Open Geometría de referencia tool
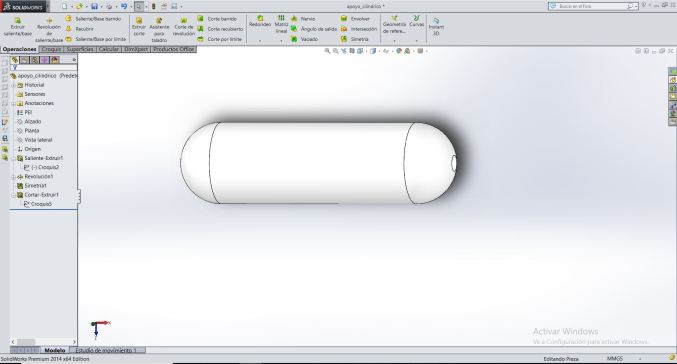 tap(394, 24)
